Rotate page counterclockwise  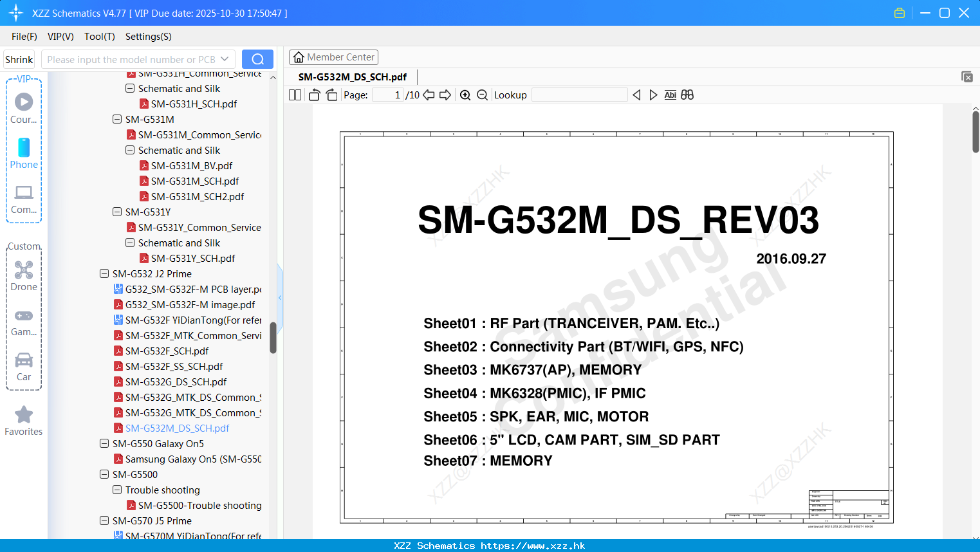click(314, 95)
